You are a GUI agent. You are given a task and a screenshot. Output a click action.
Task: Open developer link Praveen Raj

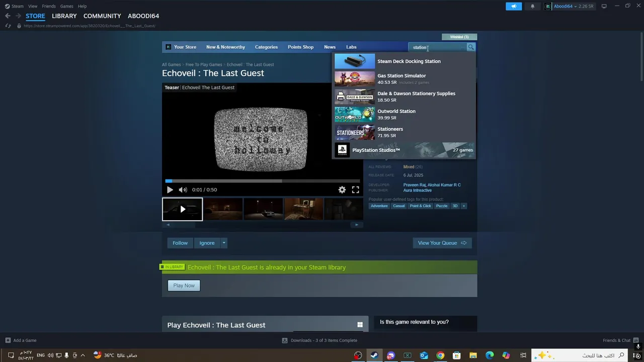tap(414, 185)
